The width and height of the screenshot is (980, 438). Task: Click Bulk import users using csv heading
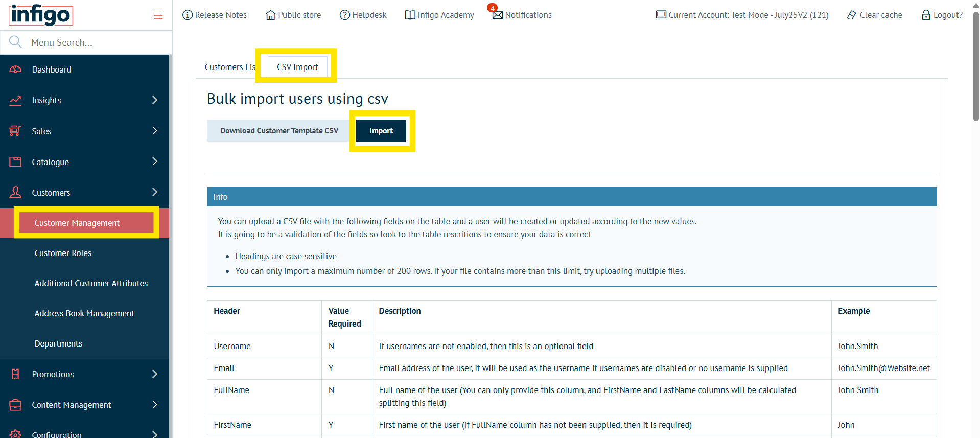[297, 99]
